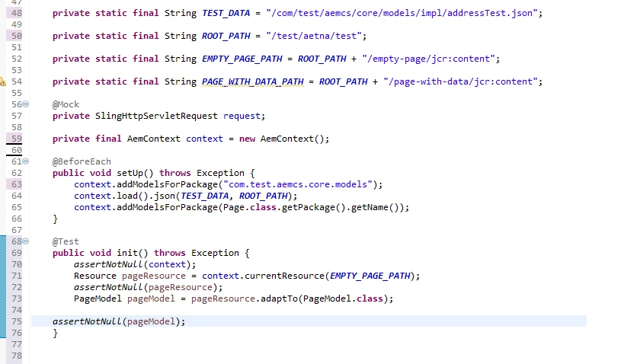
Task: Click the SlingHttpServletRequest type name
Action: [x=156, y=116]
